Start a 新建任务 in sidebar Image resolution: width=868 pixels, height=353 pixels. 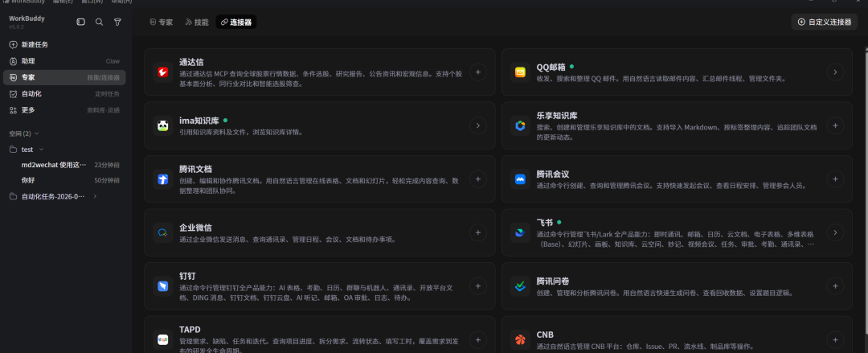64,44
